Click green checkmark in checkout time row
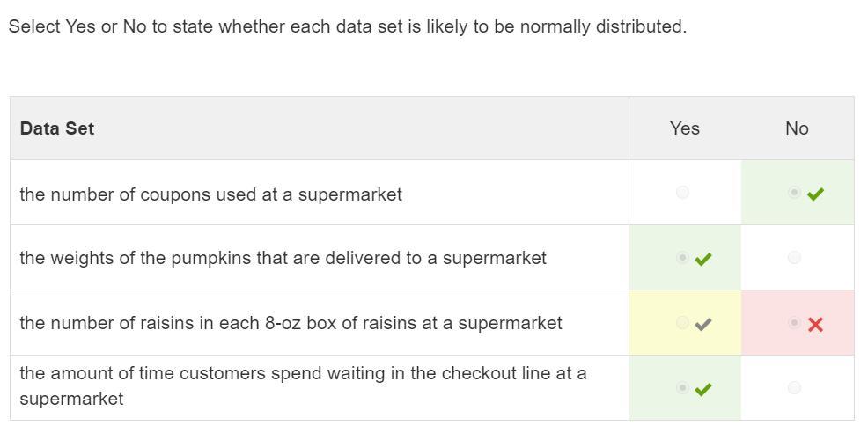The height and width of the screenshot is (433, 868). click(703, 388)
